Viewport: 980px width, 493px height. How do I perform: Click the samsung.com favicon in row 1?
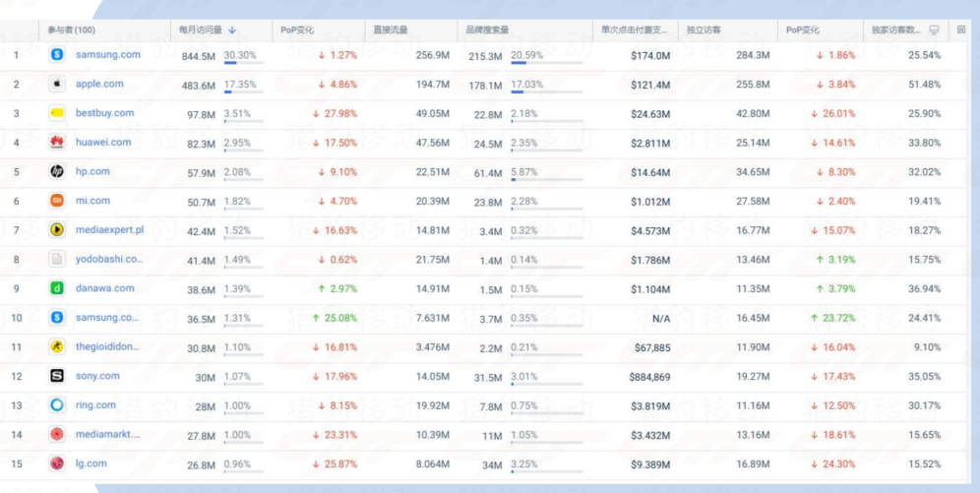[x=57, y=55]
